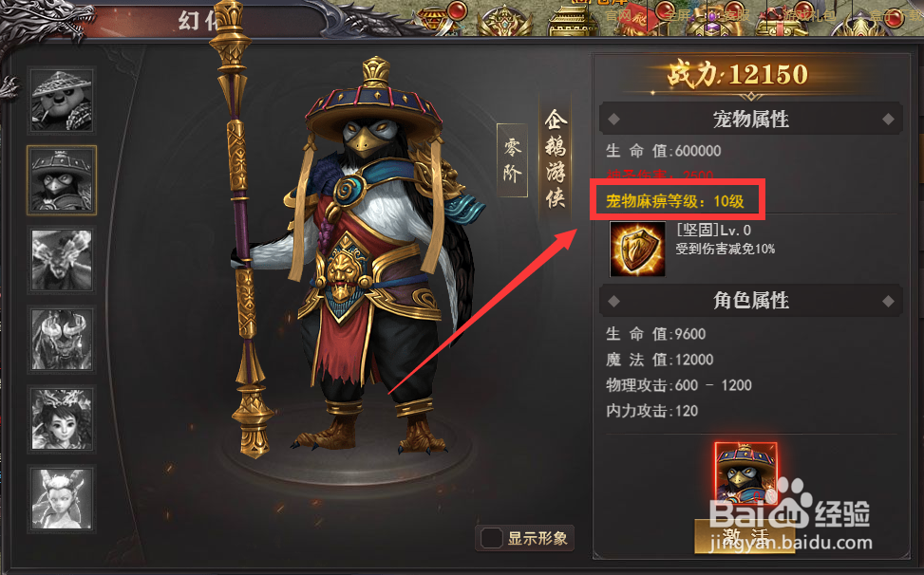Choose the greyed-out winged beast portrait
This screenshot has height=575, width=924.
(x=62, y=260)
